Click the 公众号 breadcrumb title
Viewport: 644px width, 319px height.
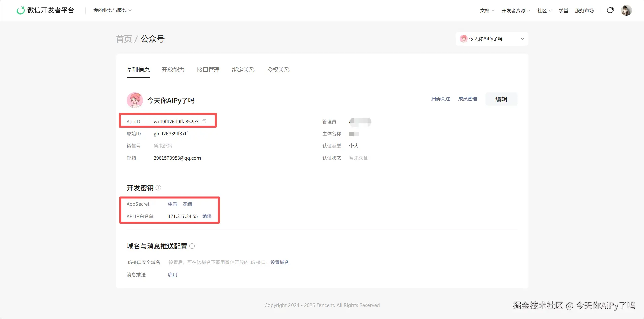[153, 39]
